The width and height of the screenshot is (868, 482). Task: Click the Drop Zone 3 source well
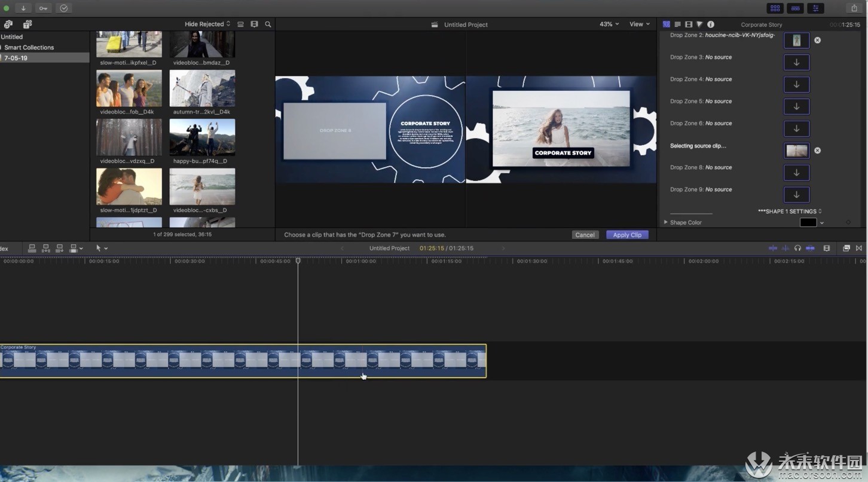[x=796, y=62]
